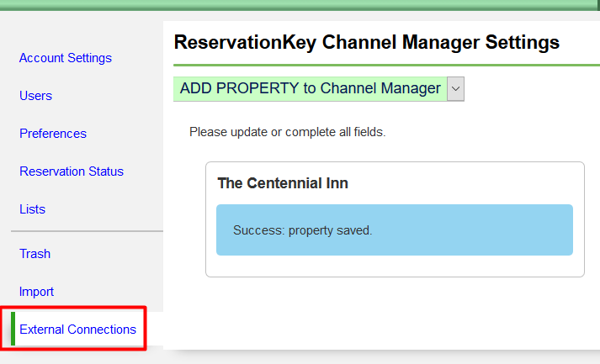Click the sidebar divider line above Trash
Screen dimensions: 600x364
pos(87,231)
